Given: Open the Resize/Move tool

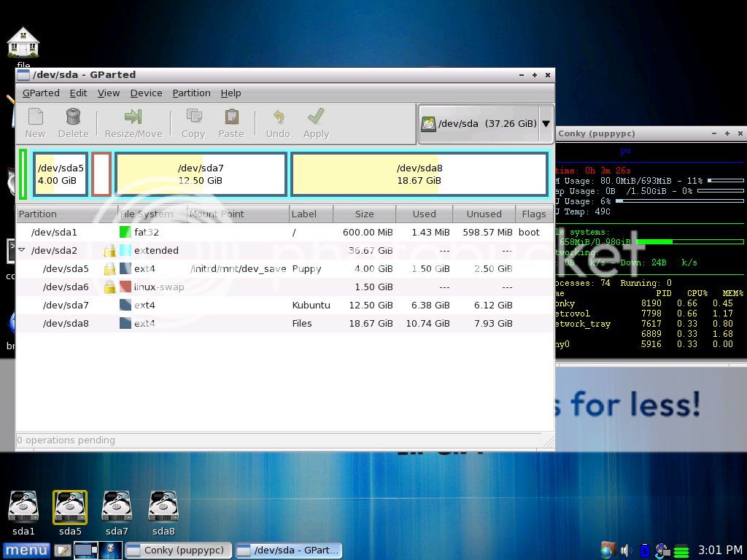Looking at the screenshot, I should [133, 122].
